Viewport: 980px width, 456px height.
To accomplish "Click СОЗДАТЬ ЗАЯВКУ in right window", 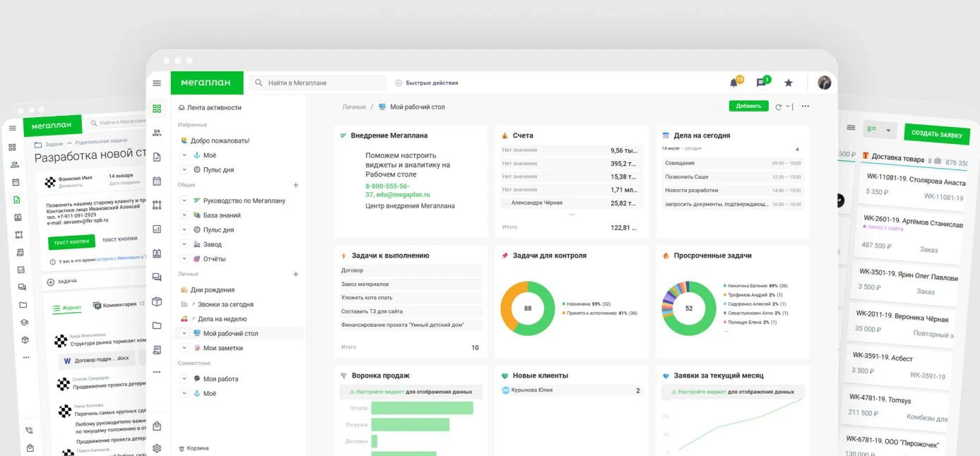I will (937, 134).
